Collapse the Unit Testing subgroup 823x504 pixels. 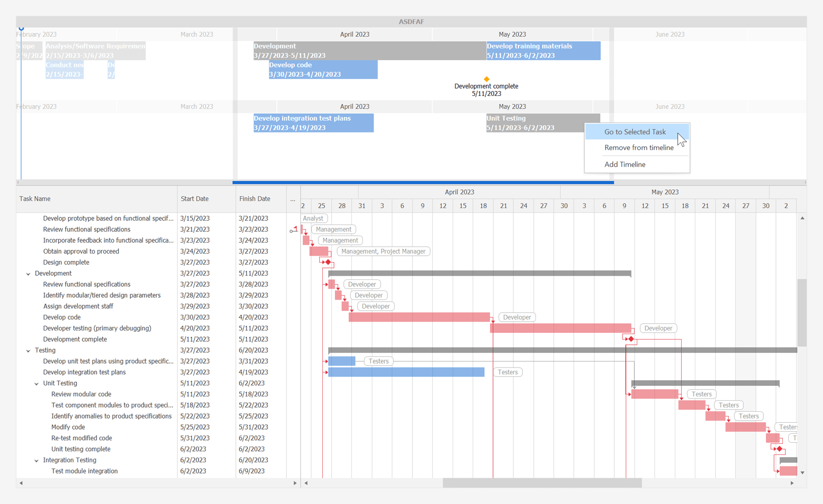pyautogui.click(x=36, y=384)
